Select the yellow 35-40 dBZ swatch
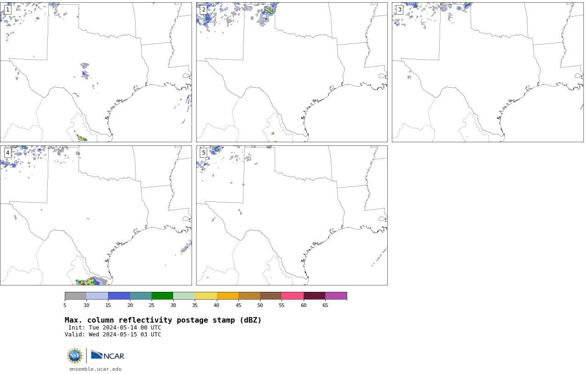The image size is (588, 374). (x=206, y=296)
